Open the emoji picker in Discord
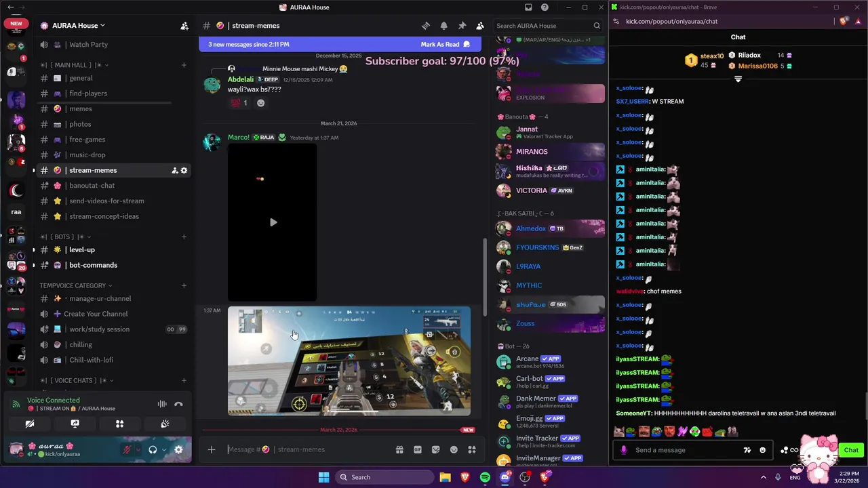Viewport: 868px width, 488px height. click(x=454, y=449)
